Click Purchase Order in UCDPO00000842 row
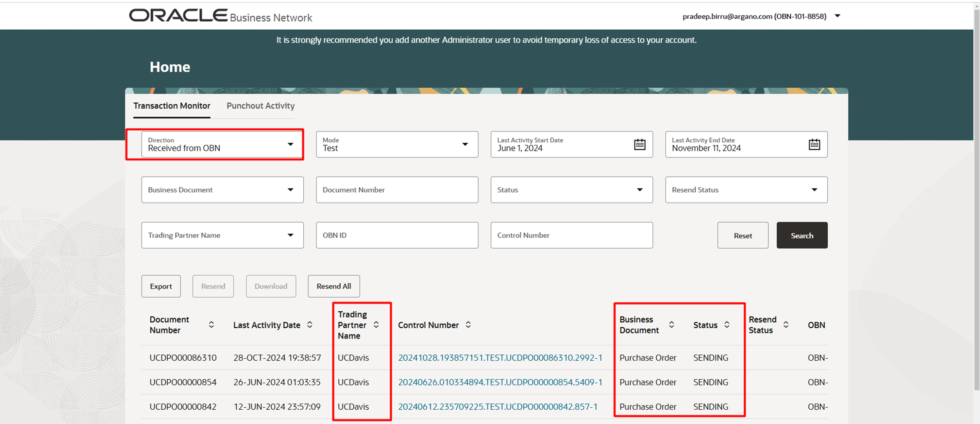The height and width of the screenshot is (424, 980). [x=648, y=406]
